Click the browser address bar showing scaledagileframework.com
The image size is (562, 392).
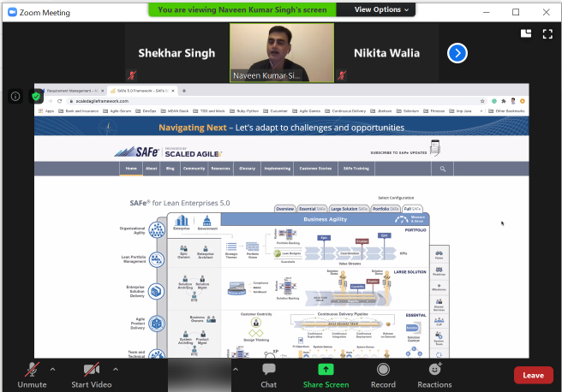coord(272,101)
